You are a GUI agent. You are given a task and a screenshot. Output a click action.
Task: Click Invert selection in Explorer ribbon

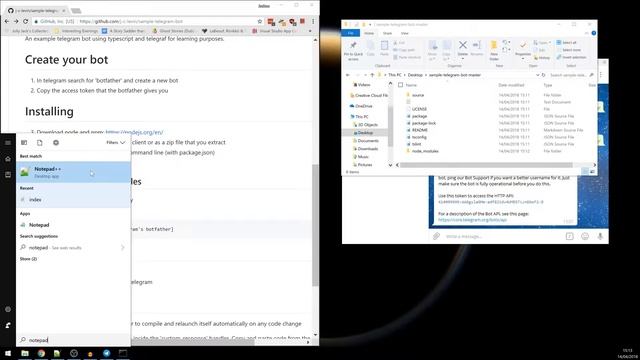571,57
